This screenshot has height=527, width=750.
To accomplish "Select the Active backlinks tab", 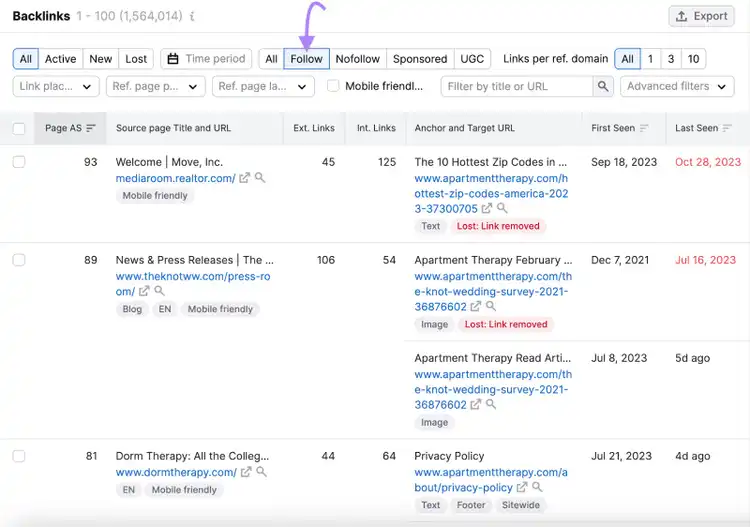I will pyautogui.click(x=60, y=59).
